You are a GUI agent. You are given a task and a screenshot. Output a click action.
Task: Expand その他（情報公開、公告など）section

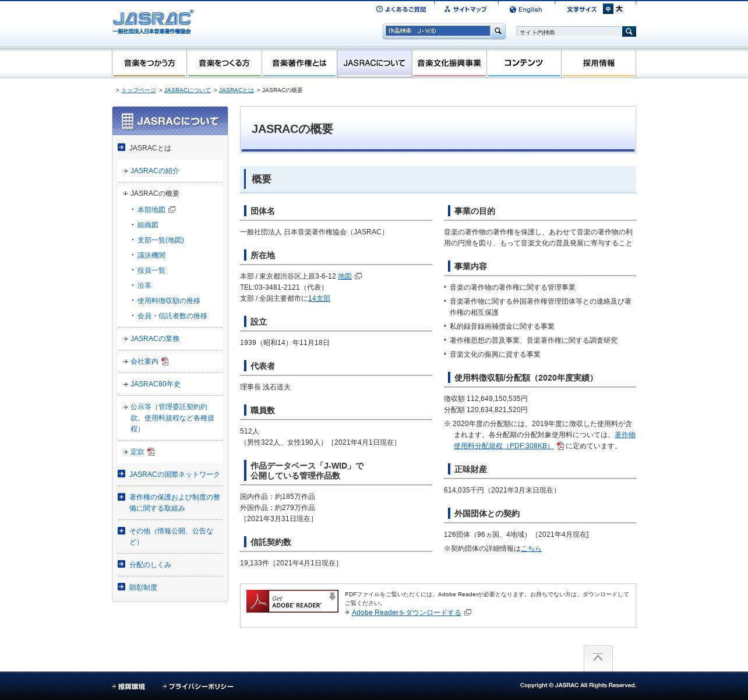pyautogui.click(x=171, y=536)
